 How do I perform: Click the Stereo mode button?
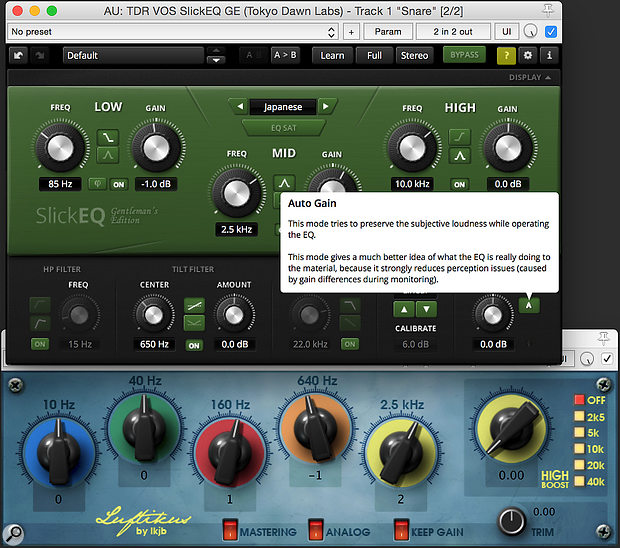pyautogui.click(x=414, y=55)
